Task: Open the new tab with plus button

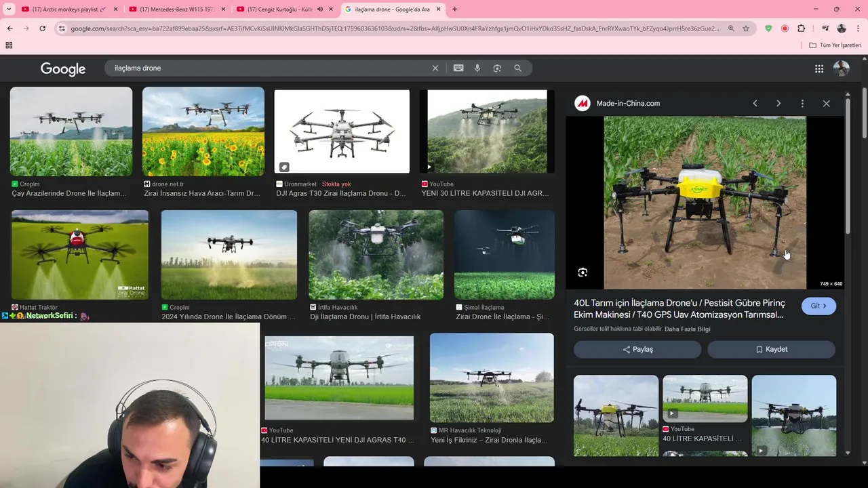Action: click(454, 9)
